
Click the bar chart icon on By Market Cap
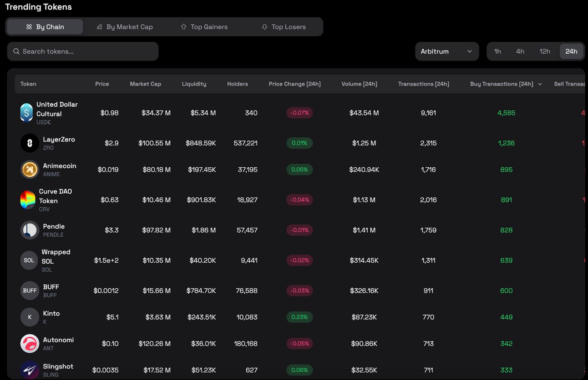pos(99,27)
